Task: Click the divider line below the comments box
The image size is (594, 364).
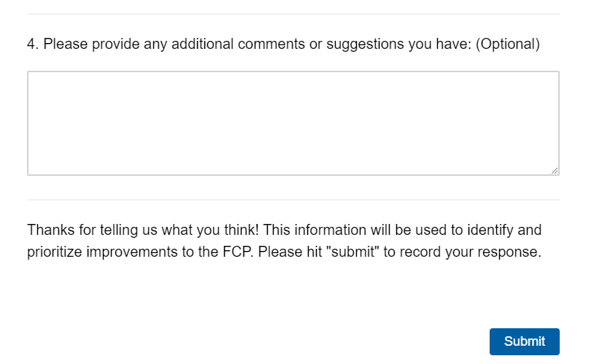Action: (293, 199)
